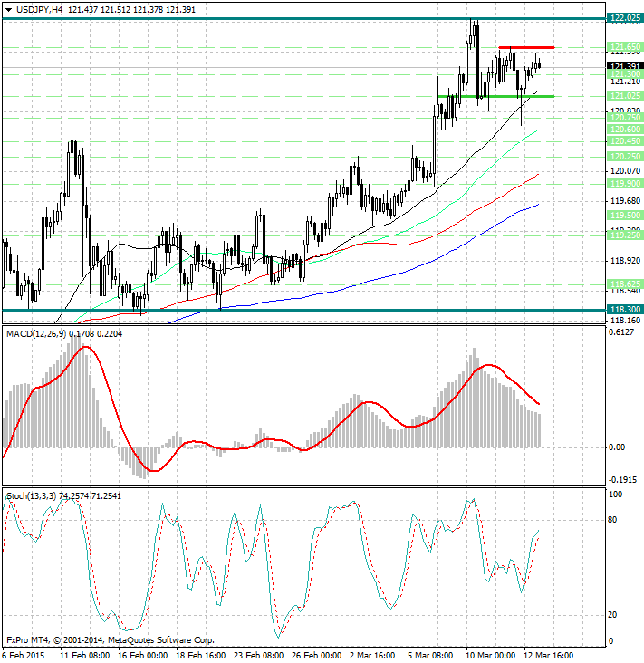Click the 10 Mar 00:00 time label
Viewport: 644px width, 663px height.
[491, 656]
